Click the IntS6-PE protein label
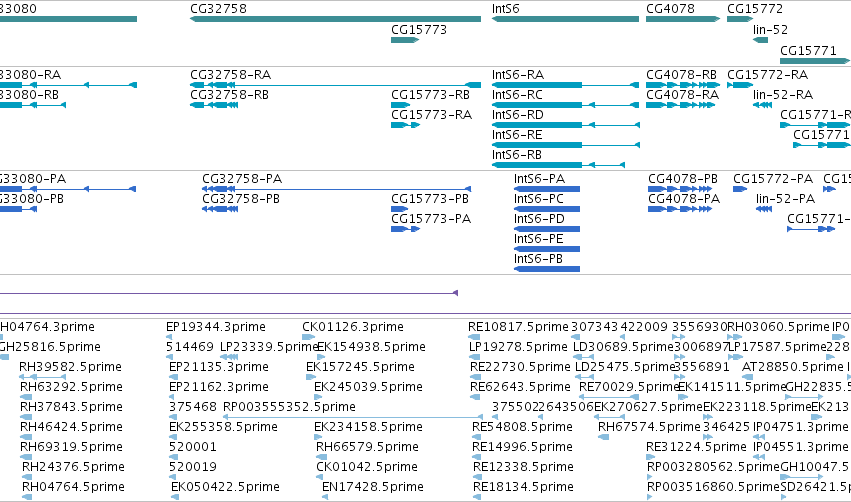 (538, 239)
